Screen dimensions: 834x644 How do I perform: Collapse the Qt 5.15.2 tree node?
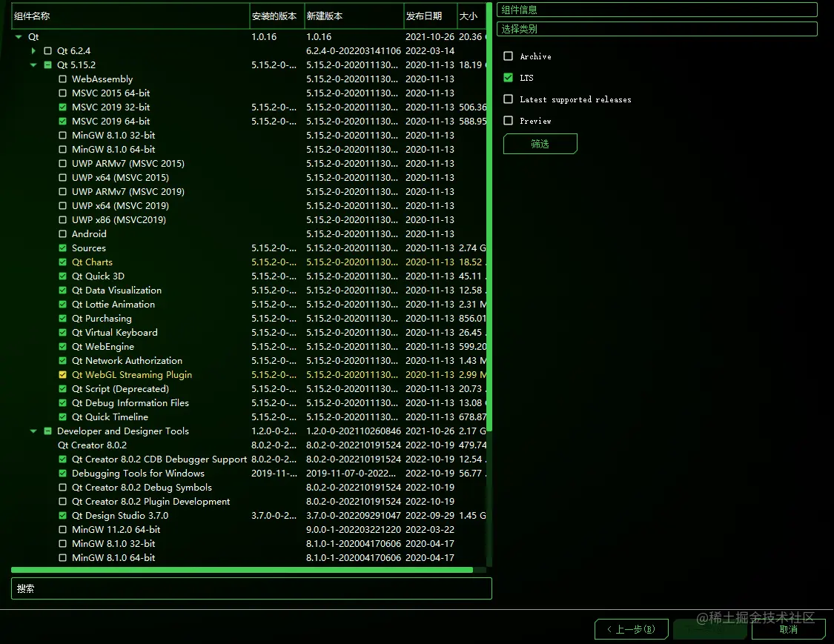click(x=33, y=64)
